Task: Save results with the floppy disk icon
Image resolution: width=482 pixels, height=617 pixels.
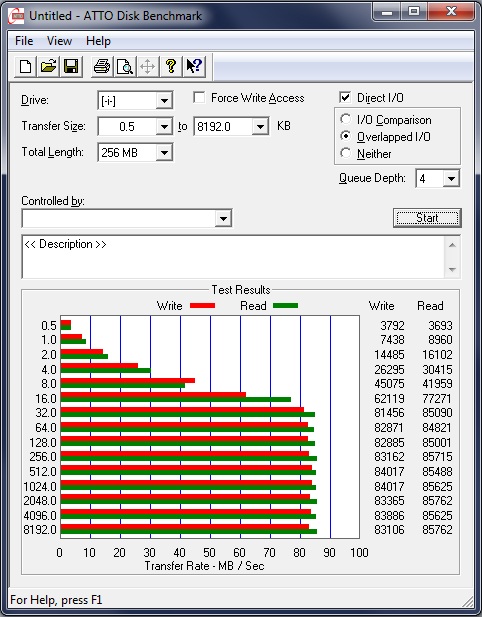Action: (x=71, y=66)
